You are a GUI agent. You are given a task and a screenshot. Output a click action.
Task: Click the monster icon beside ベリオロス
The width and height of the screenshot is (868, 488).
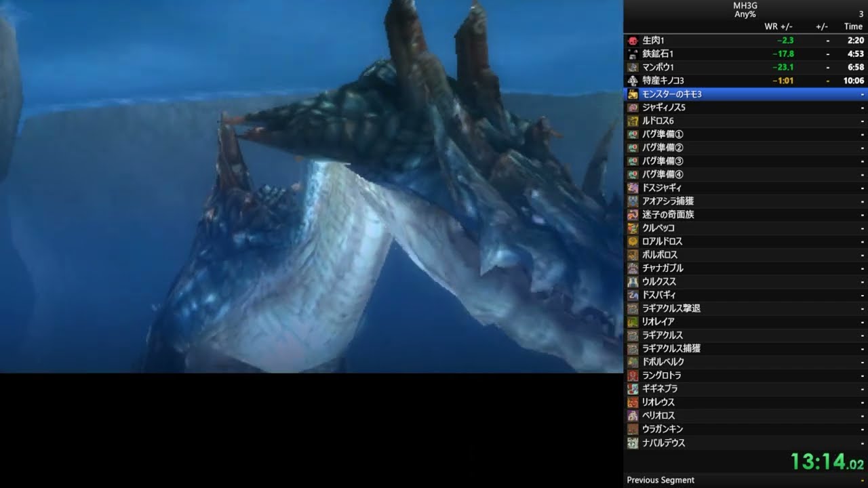(x=633, y=415)
